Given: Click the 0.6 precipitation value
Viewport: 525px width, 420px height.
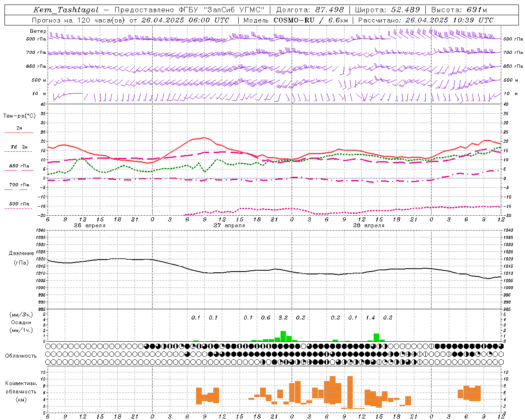Looking at the screenshot, I should pyautogui.click(x=266, y=317).
